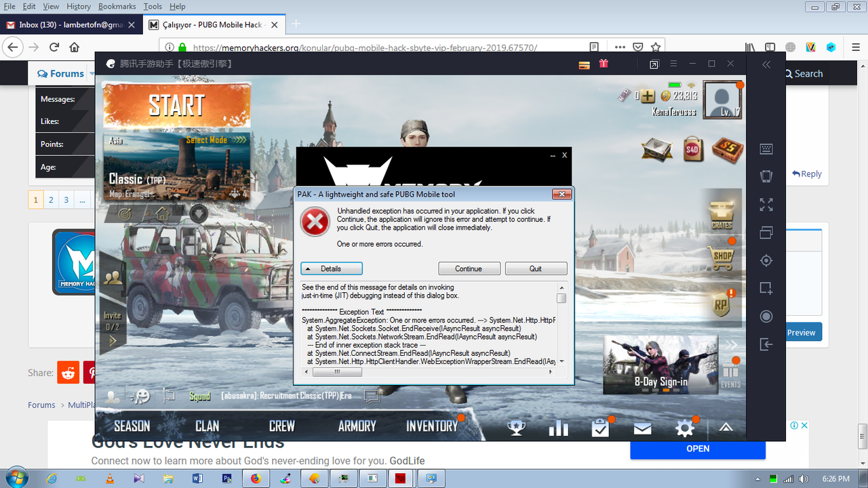
Task: Open the silver supply crate icon
Action: [656, 149]
